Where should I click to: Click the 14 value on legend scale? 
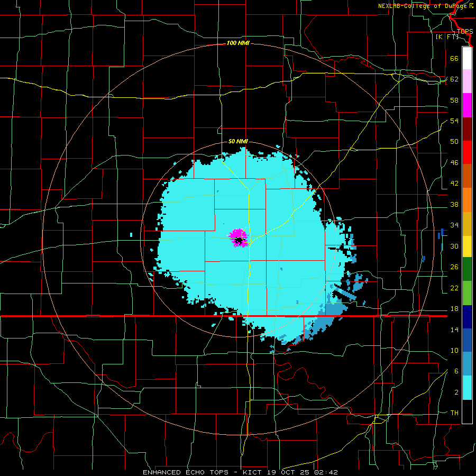454,329
